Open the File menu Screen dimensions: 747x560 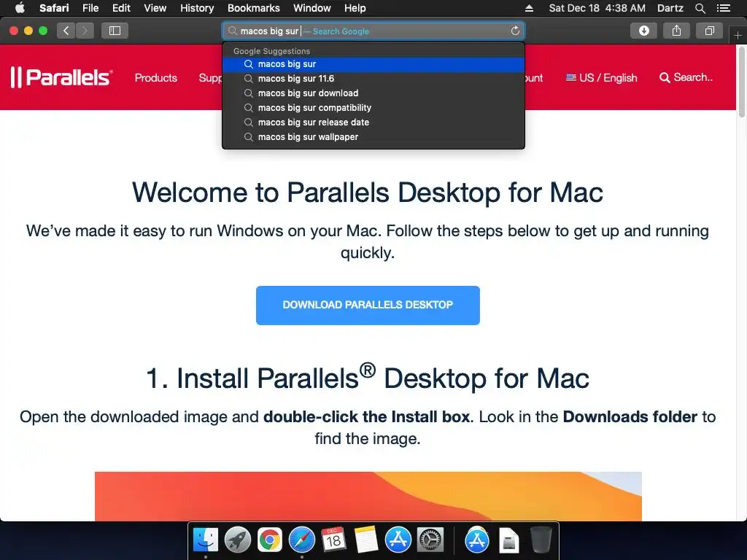click(90, 8)
